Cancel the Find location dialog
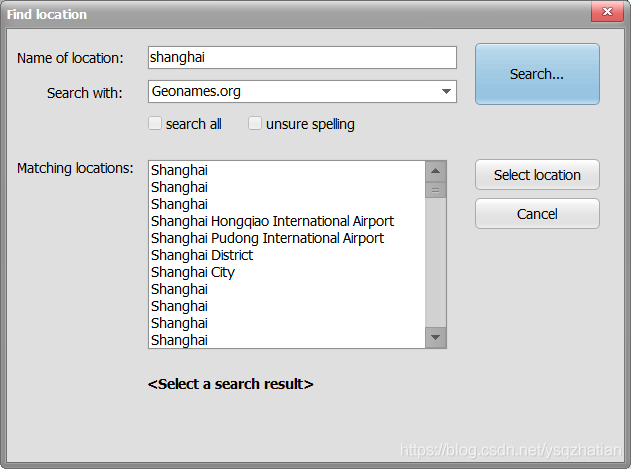Image resolution: width=631 pixels, height=469 pixels. [x=537, y=214]
